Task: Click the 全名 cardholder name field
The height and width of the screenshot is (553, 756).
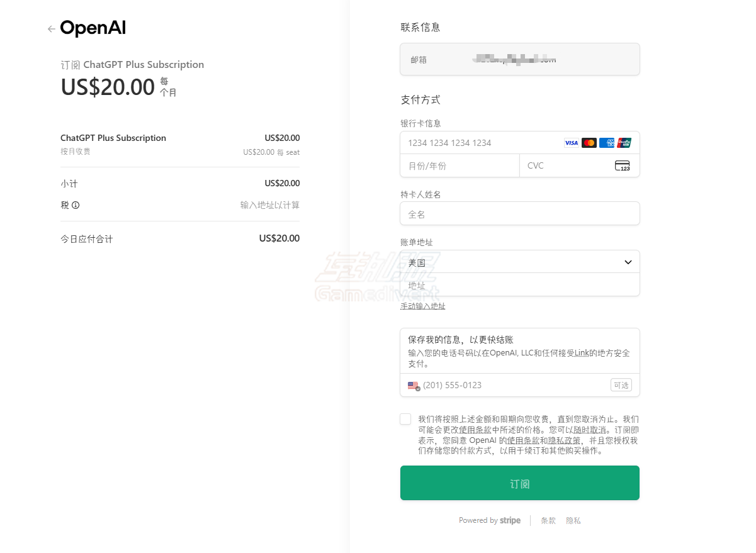Action: coord(520,214)
